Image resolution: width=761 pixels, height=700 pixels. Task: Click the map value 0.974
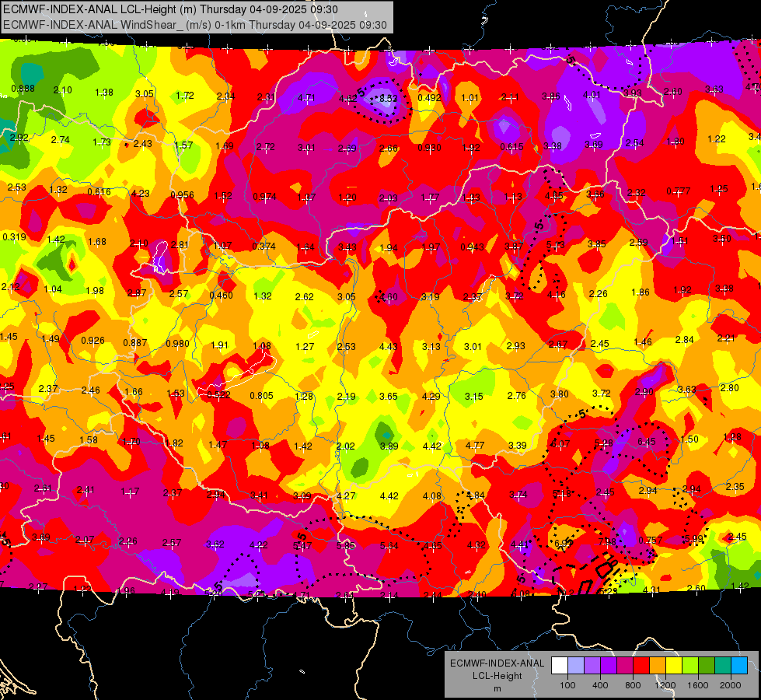click(x=264, y=197)
